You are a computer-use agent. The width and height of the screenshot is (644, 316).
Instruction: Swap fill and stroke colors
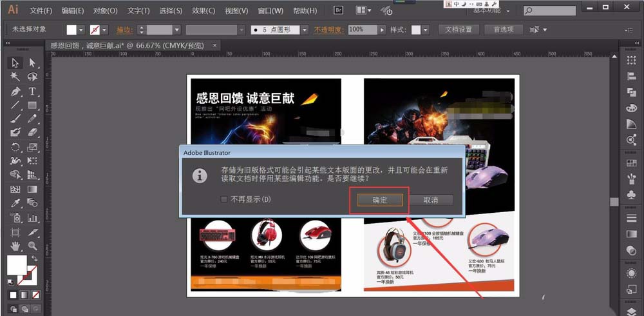(33, 259)
